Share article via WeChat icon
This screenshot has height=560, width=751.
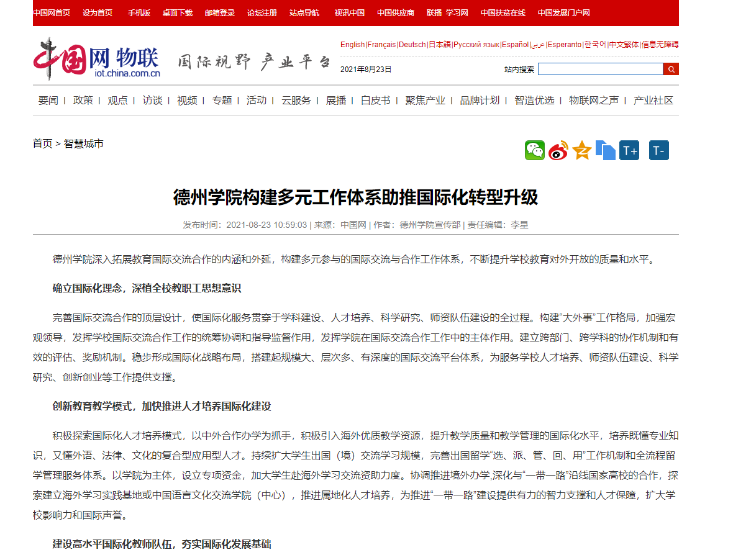point(534,150)
